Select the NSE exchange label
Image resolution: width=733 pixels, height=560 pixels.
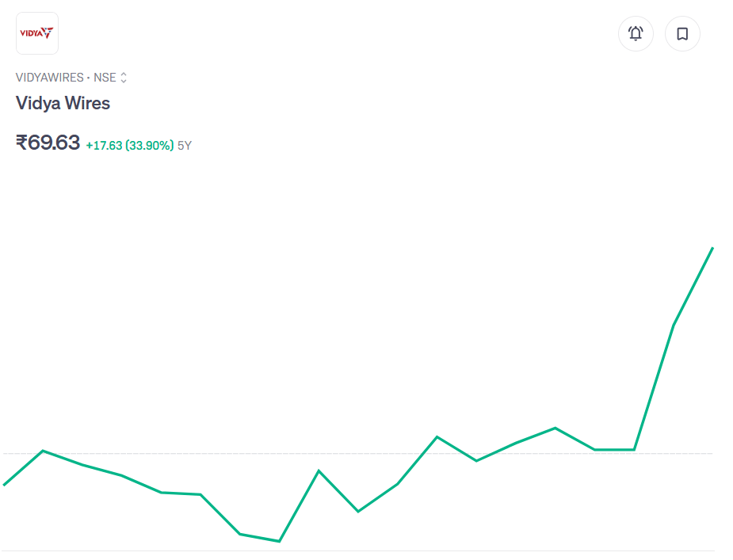[105, 78]
